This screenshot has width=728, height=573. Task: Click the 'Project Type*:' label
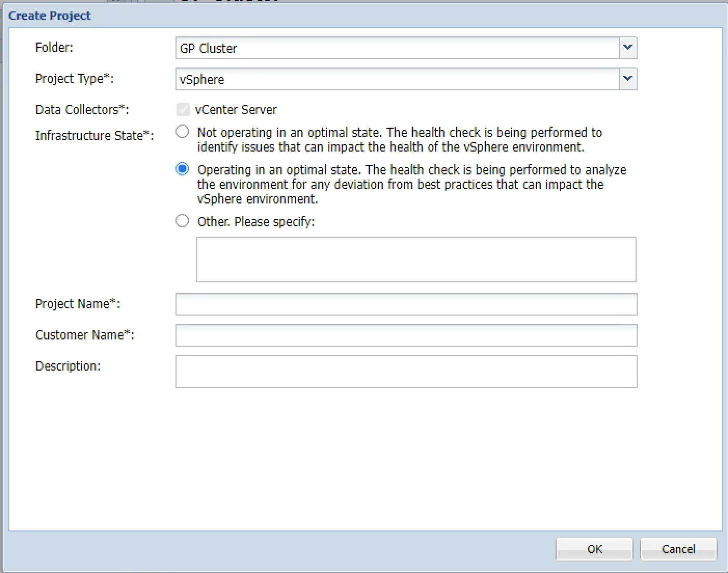[x=75, y=78]
